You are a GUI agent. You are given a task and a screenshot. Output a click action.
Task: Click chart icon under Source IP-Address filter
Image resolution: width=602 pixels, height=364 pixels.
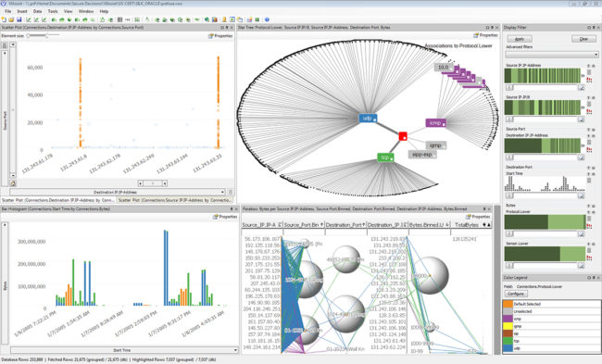tap(581, 88)
